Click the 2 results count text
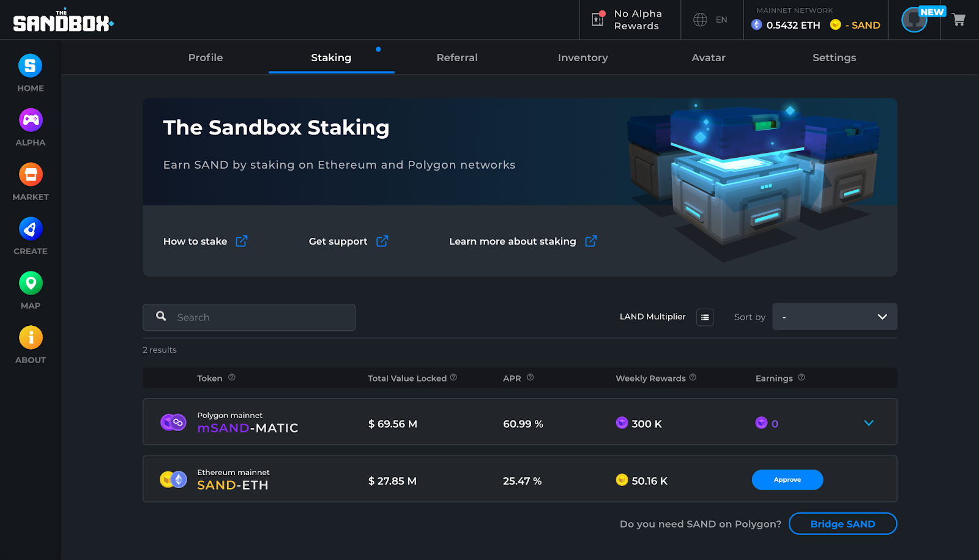The image size is (979, 560). pyautogui.click(x=160, y=350)
